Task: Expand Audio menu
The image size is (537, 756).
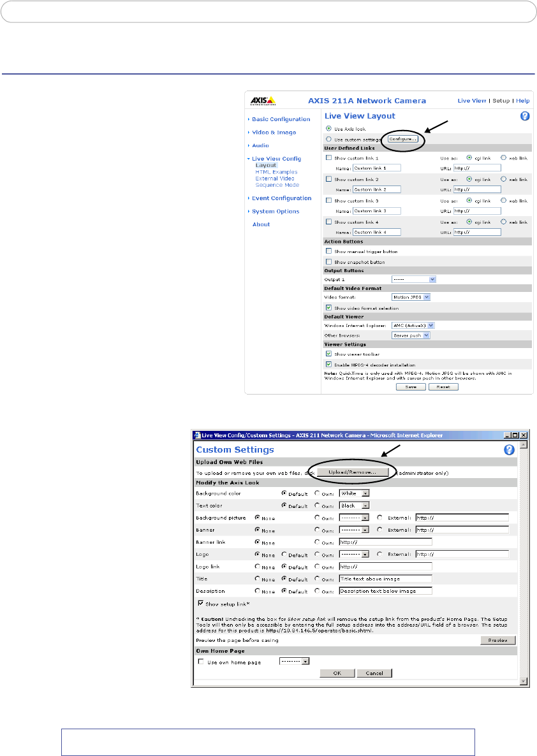Action: tap(260, 145)
